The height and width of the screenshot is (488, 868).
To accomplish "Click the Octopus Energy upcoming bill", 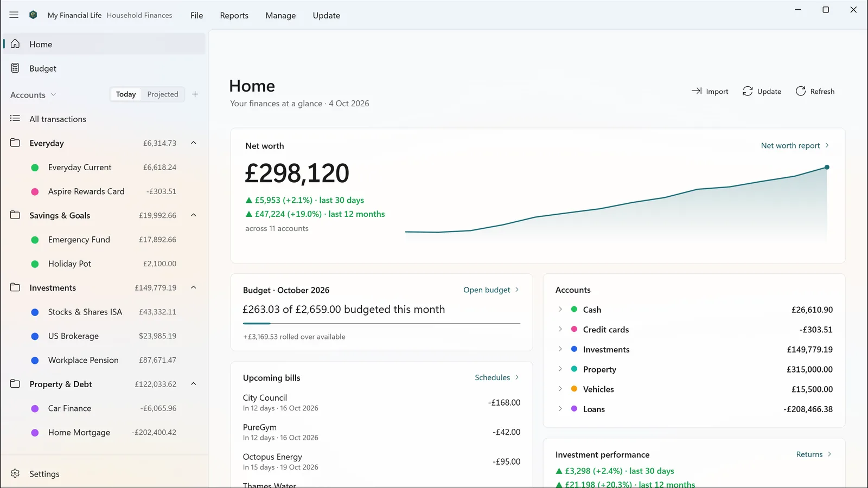I will point(381,461).
